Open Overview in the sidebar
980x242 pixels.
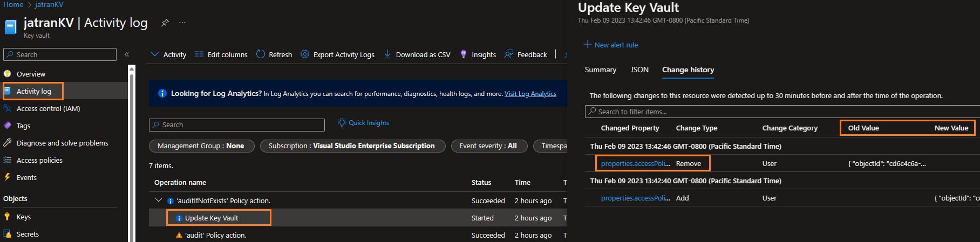coord(31,74)
